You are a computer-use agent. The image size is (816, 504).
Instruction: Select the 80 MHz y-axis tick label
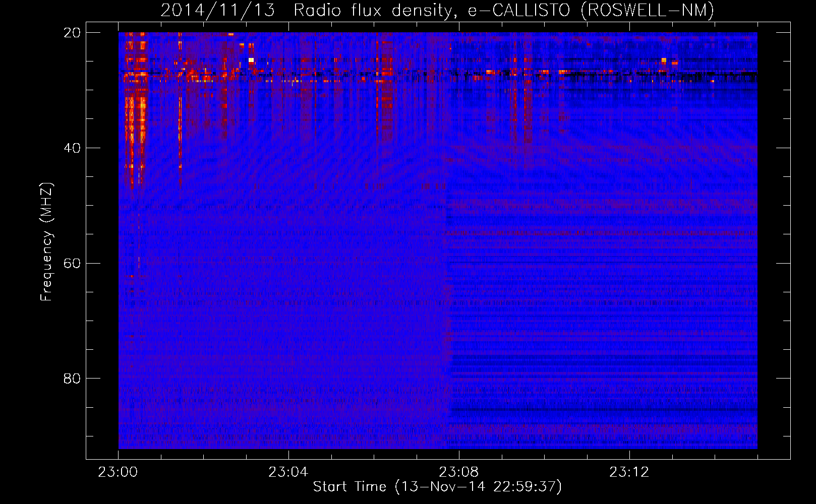pyautogui.click(x=72, y=379)
